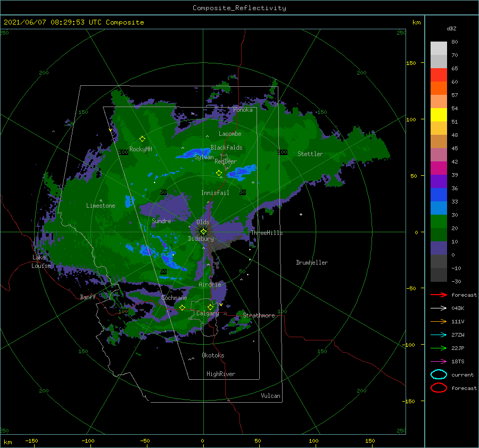The image size is (479, 448).
Task: Click the Stettler town label
Action: pos(310,154)
